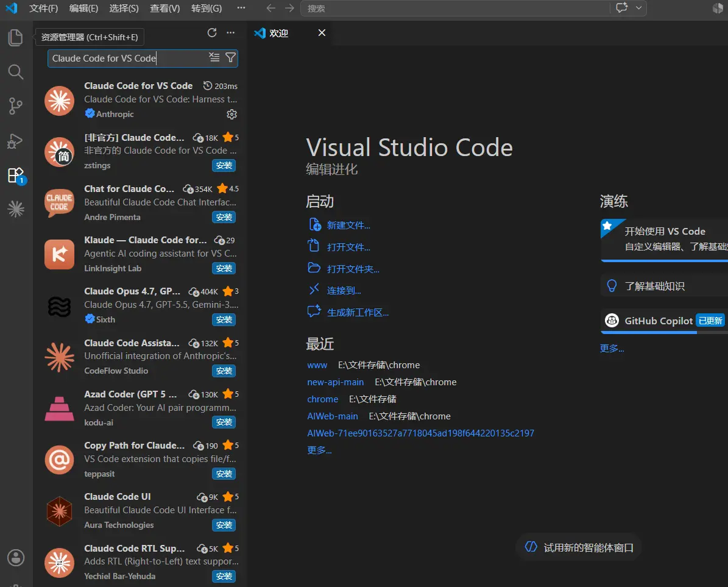This screenshot has width=728, height=587.
Task: Open Klaude extension icon thumbnail
Action: (x=60, y=255)
